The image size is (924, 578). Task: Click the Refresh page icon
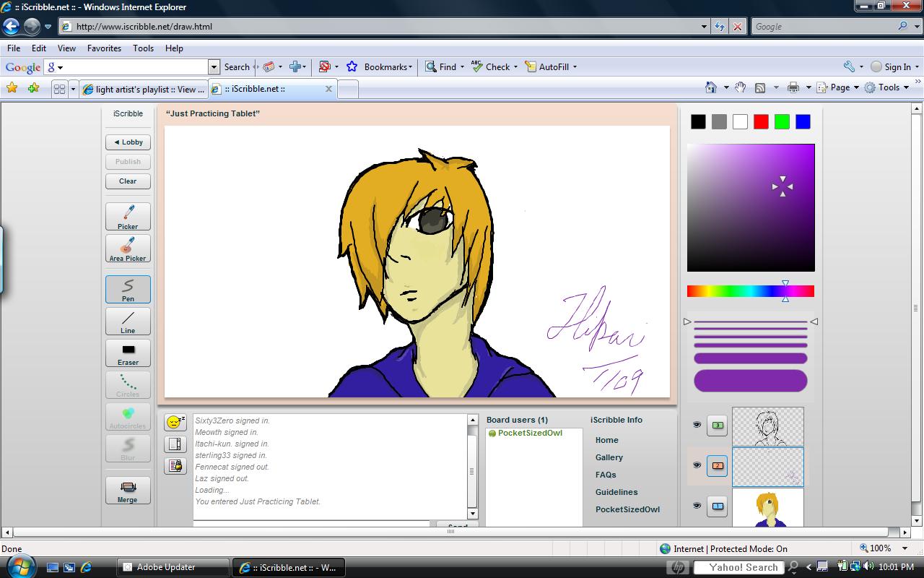coord(720,27)
